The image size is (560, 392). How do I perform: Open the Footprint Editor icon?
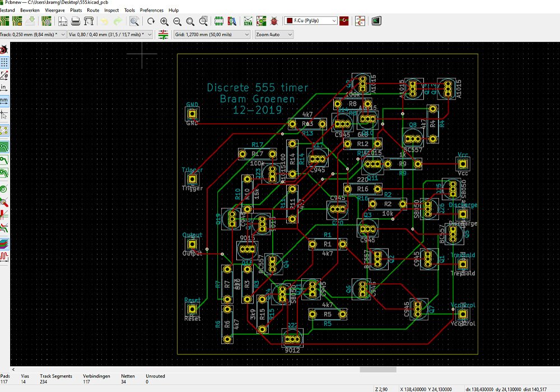[x=219, y=21]
